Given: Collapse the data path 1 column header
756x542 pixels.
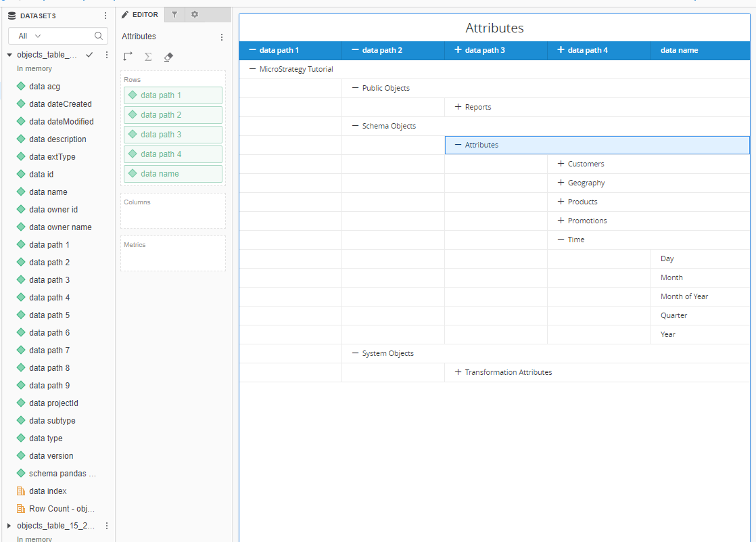Looking at the screenshot, I should 253,50.
